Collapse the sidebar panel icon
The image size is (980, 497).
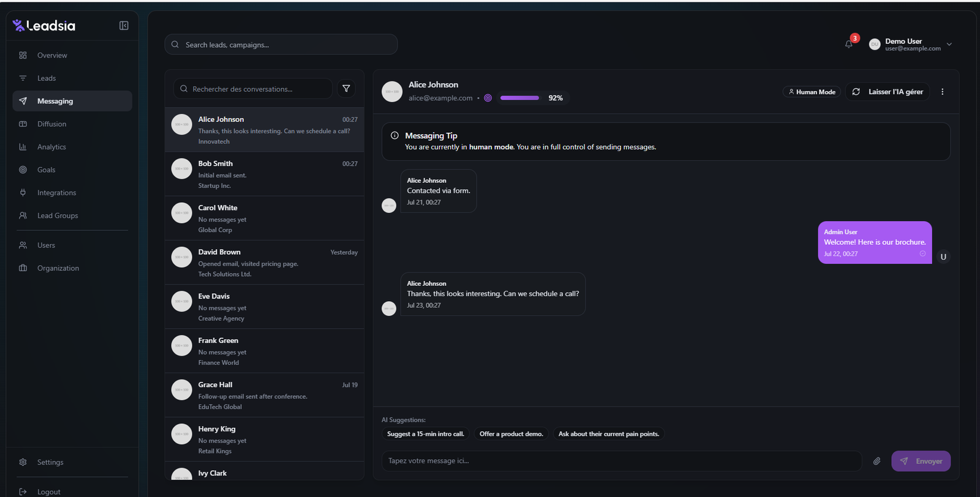coord(124,26)
